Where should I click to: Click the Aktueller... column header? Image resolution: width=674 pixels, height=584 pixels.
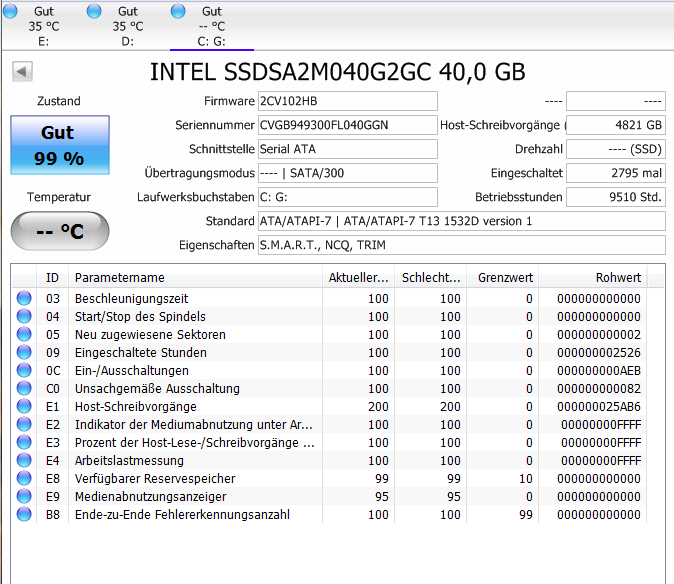click(358, 278)
